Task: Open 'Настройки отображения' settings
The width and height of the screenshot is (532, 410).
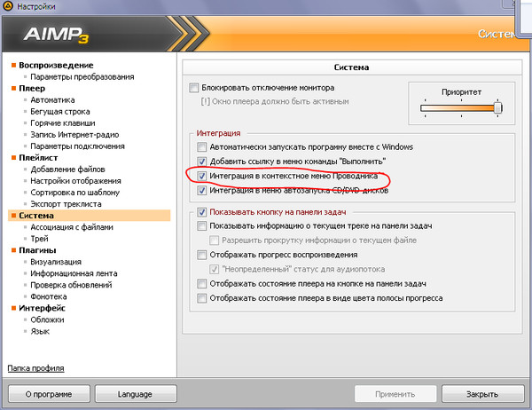Action: click(75, 181)
